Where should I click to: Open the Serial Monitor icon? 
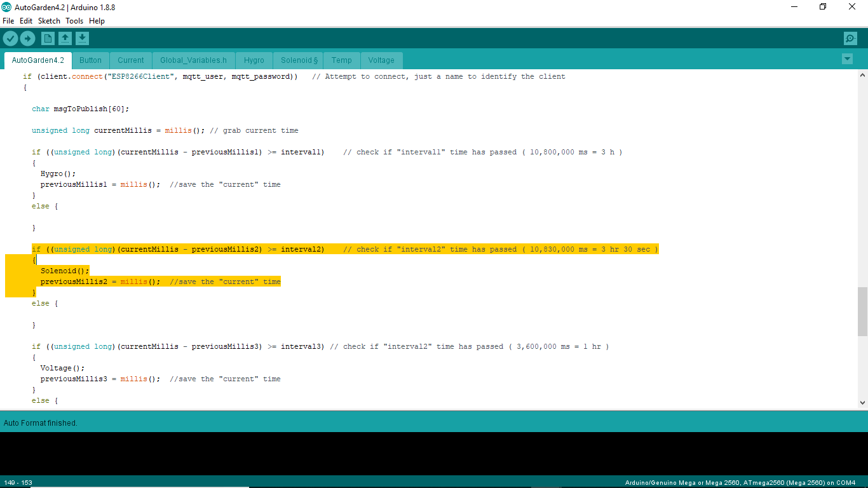pos(850,38)
